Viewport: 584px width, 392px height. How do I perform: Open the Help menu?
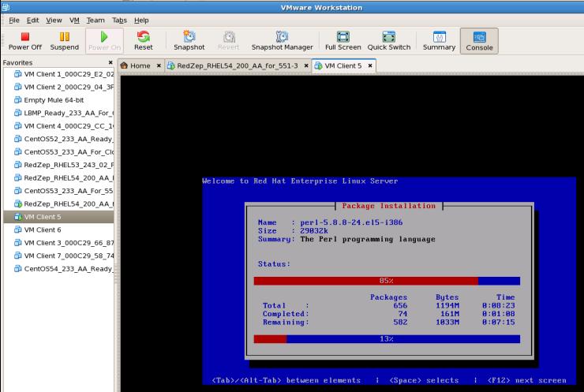[141, 20]
